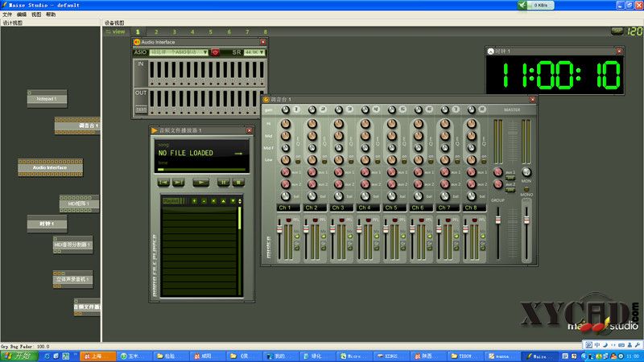Click the tempo 120 display
Viewport: 644px width, 362px height.
pos(634,31)
